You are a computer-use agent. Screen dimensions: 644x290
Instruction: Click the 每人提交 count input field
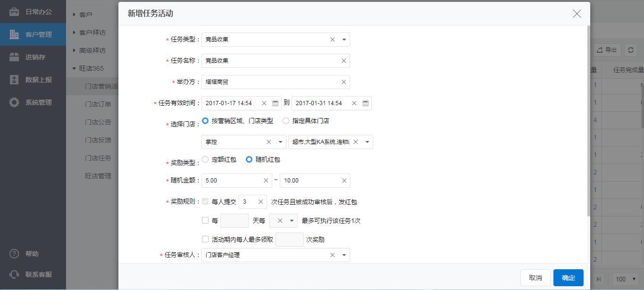click(248, 202)
